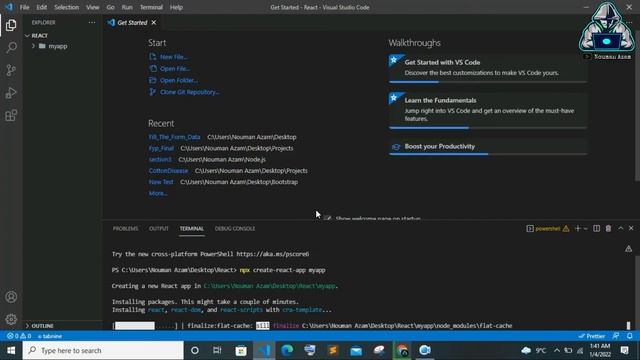Viewport: 640px width, 360px height.
Task: Show hidden system tray icons
Action: (x=557, y=350)
